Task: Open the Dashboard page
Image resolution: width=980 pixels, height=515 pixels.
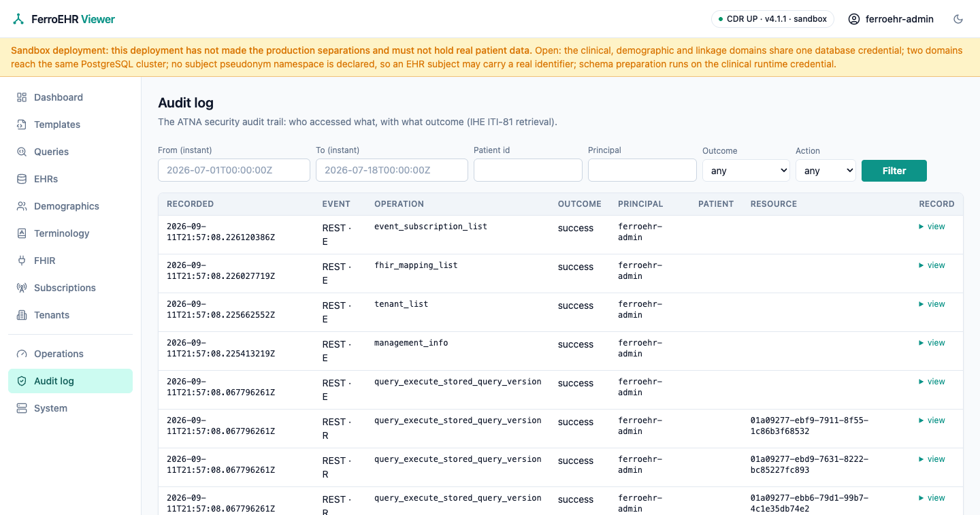Action: click(x=70, y=97)
